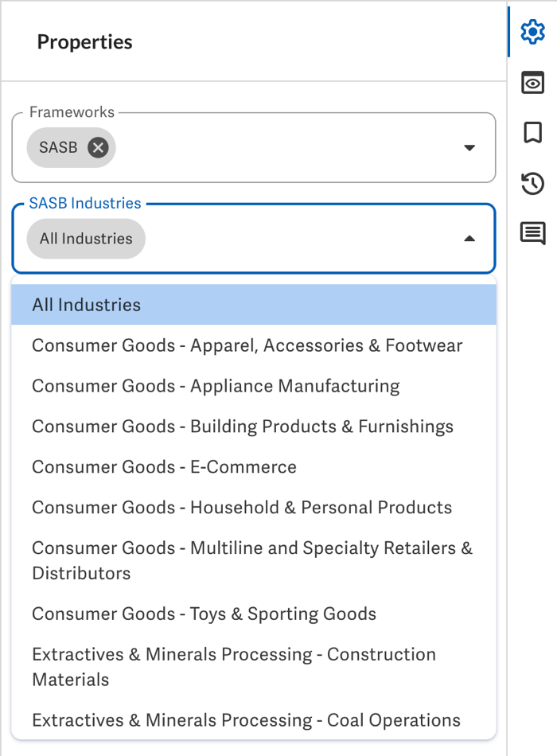
Task: Choose Consumer Goods - Toys & Sporting Goods
Action: [254, 614]
